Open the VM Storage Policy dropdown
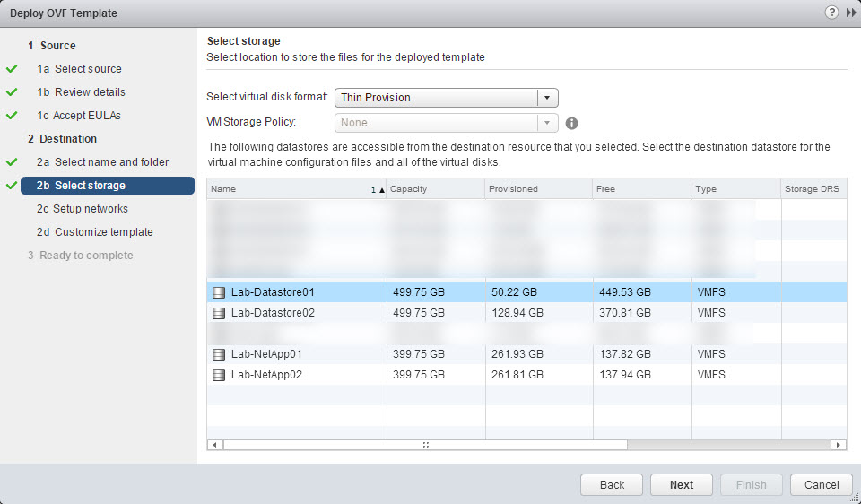The image size is (861, 504). click(x=446, y=123)
